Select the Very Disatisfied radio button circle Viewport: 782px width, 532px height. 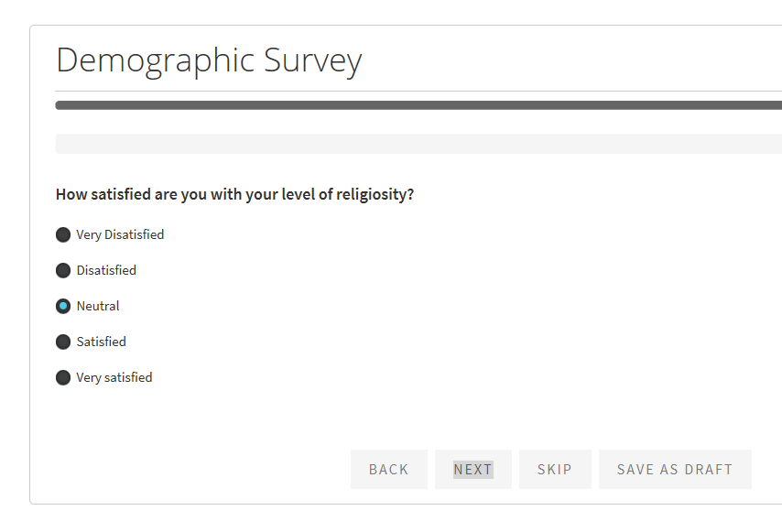click(63, 235)
